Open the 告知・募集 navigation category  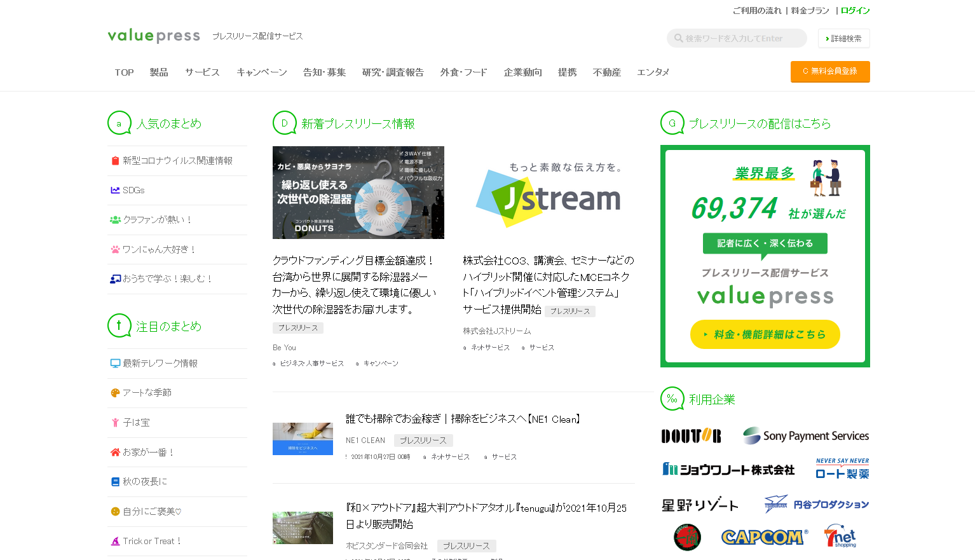[324, 72]
